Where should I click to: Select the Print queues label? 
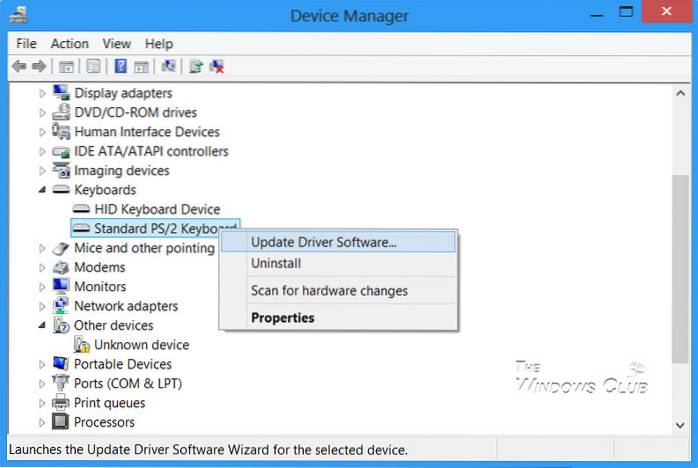click(x=110, y=403)
